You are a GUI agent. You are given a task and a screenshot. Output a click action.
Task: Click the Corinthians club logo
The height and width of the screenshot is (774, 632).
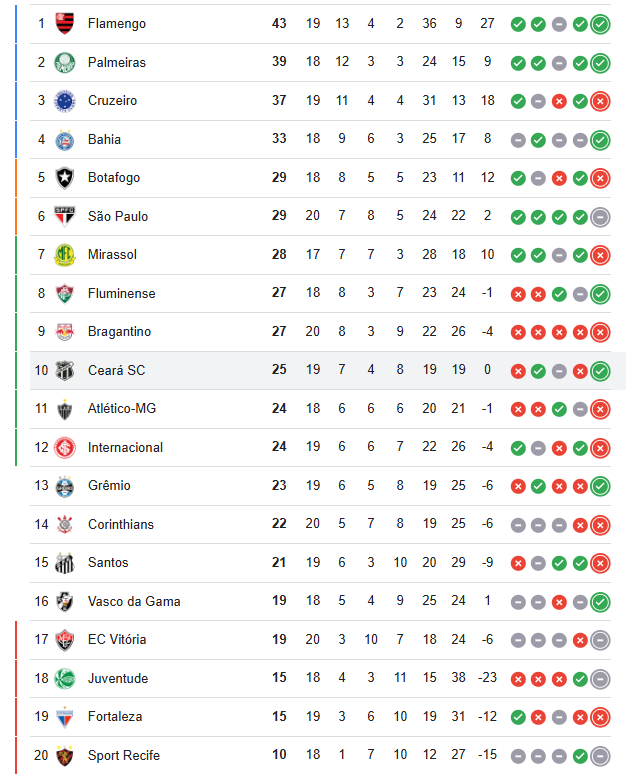click(65, 525)
